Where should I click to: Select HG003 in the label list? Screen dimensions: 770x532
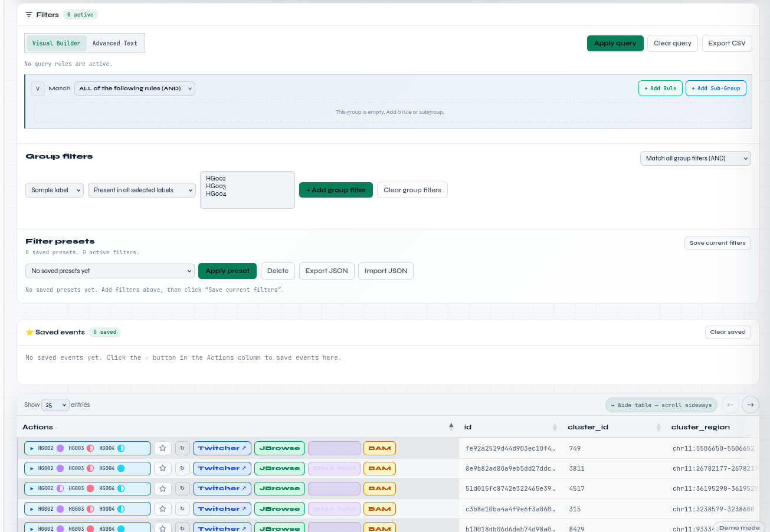(x=216, y=186)
